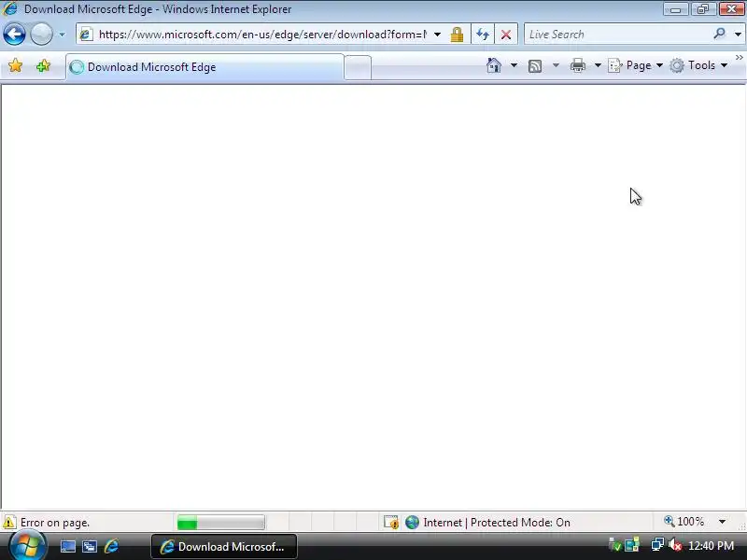Click the page loading progress bar
This screenshot has height=560, width=747.
point(220,523)
